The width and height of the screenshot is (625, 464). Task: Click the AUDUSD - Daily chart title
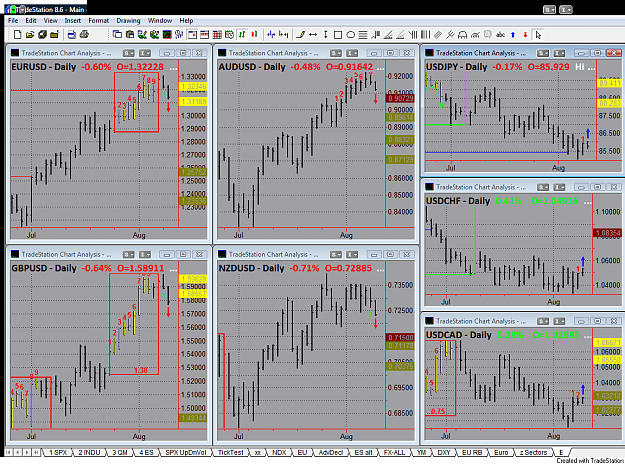[x=252, y=67]
